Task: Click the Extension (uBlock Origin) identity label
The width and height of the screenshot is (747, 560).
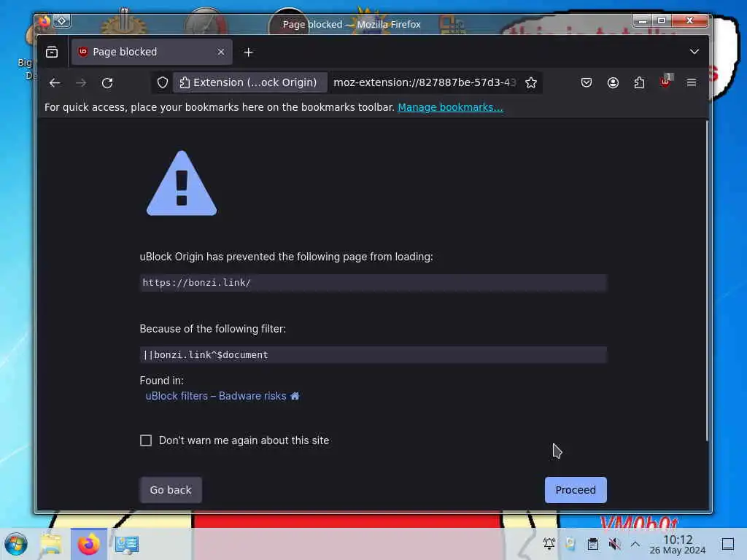Action: (249, 82)
